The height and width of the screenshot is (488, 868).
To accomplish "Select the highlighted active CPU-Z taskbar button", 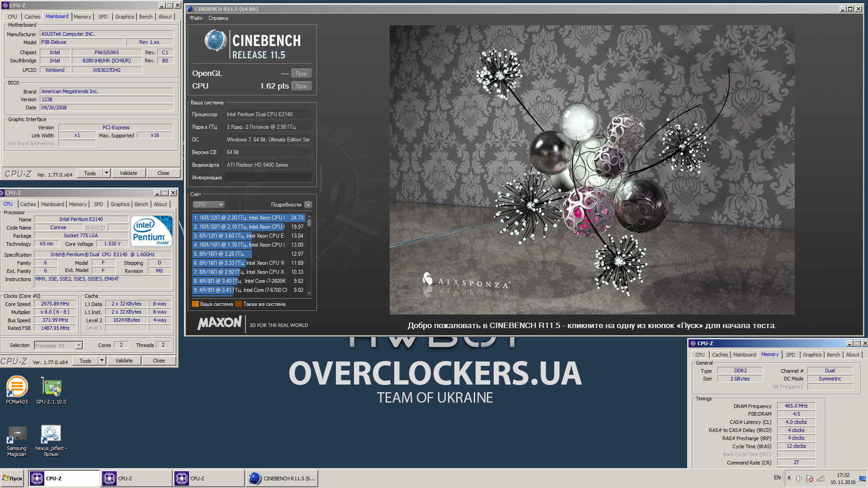I will click(64, 479).
